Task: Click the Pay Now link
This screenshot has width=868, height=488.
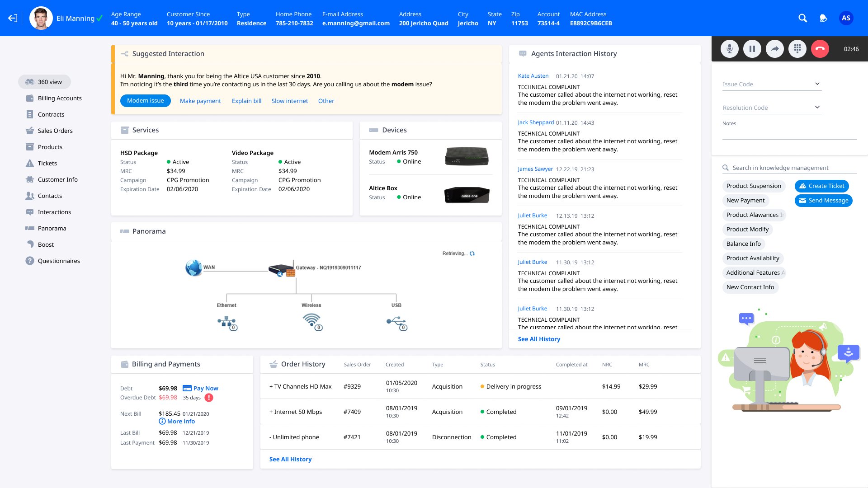Action: (200, 388)
